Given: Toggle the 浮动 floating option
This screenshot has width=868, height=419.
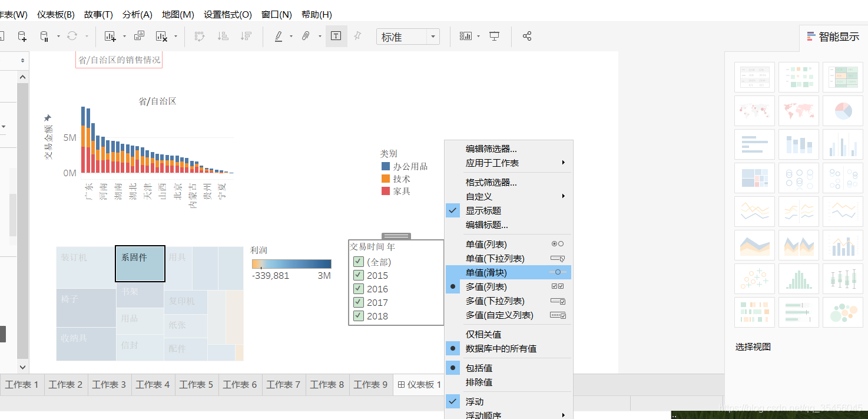Looking at the screenshot, I should coord(508,401).
